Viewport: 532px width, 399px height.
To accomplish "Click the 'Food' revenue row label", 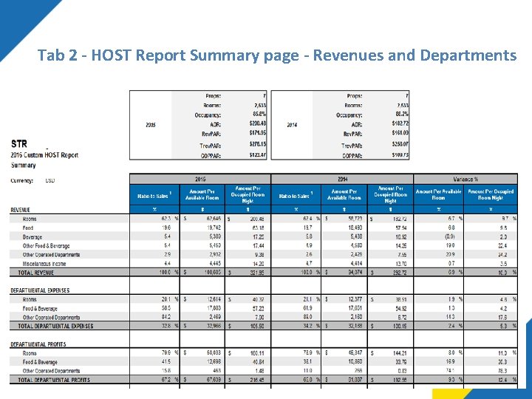I will (x=28, y=228).
